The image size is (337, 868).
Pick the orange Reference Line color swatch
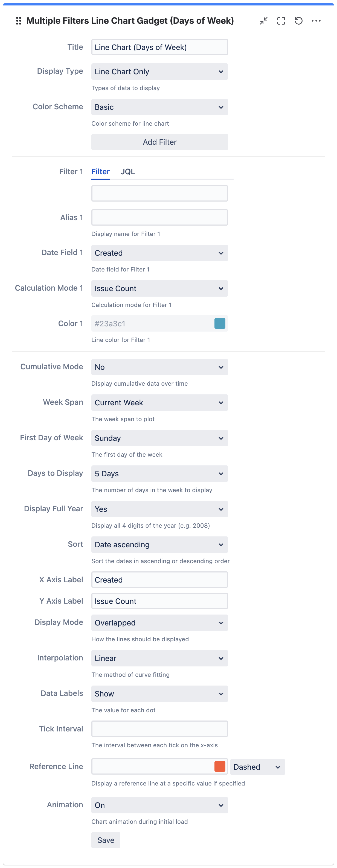(220, 766)
